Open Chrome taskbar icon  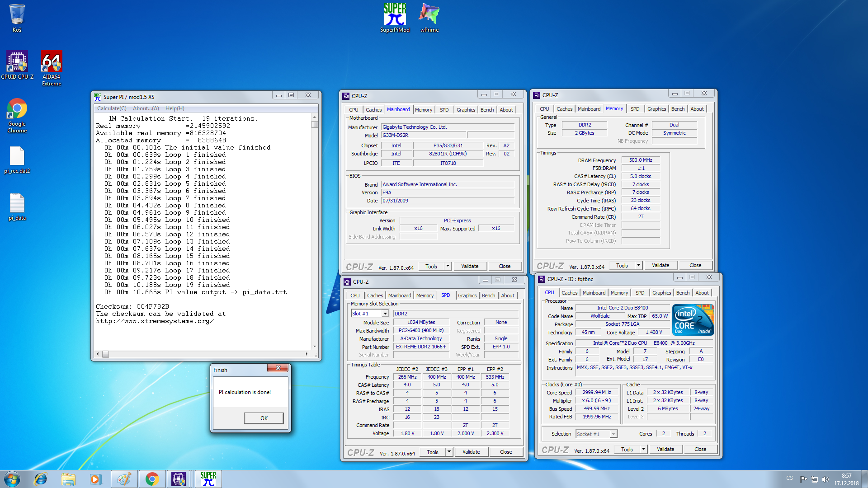[x=152, y=479]
